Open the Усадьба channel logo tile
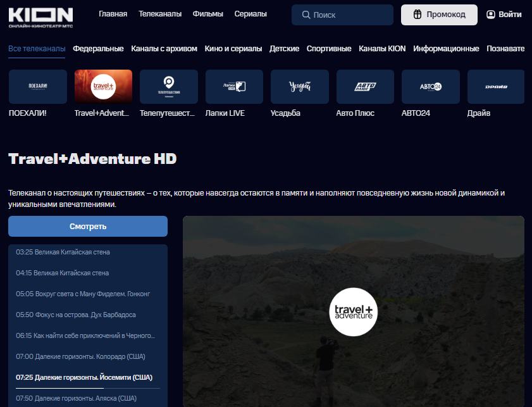532x407 pixels. tap(300, 87)
